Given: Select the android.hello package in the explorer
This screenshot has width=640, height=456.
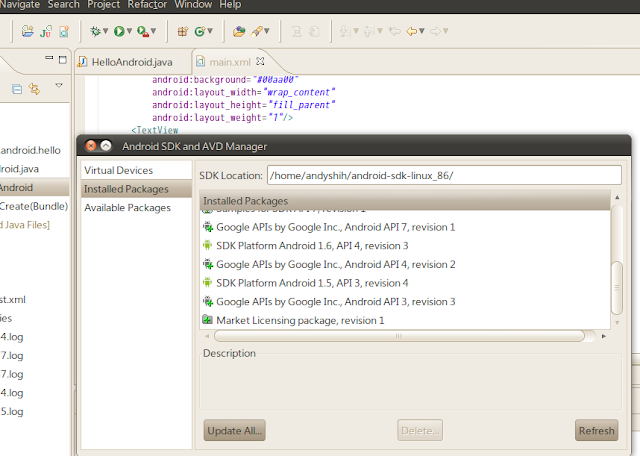Looking at the screenshot, I should point(30,150).
